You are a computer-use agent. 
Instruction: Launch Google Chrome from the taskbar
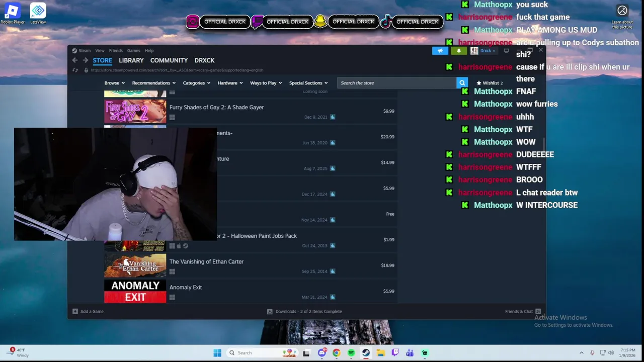click(336, 353)
